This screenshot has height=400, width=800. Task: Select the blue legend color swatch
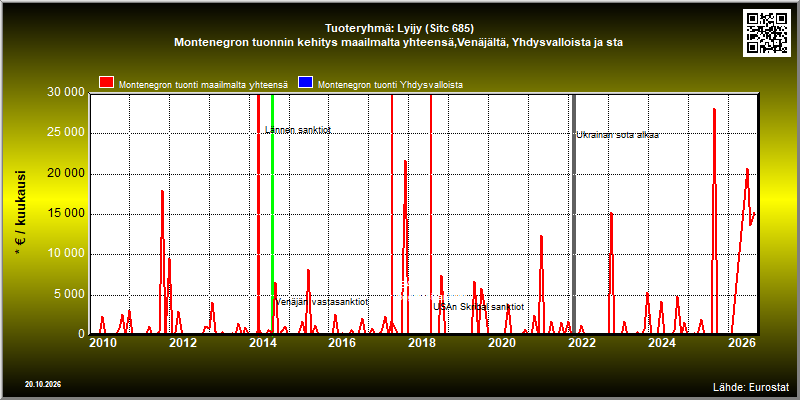pos(306,83)
